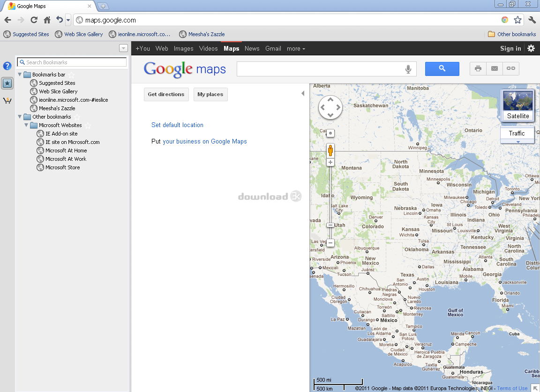The width and height of the screenshot is (540, 392).
Task: Click the forward navigation arrow
Action: click(x=21, y=20)
